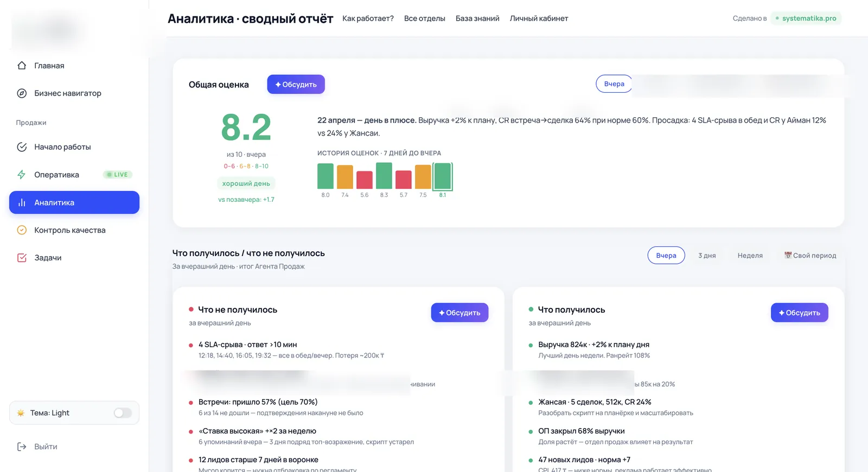Screen dimensions: 868x472
Task: Toggle the Тема Light theme switch
Action: [x=123, y=413]
